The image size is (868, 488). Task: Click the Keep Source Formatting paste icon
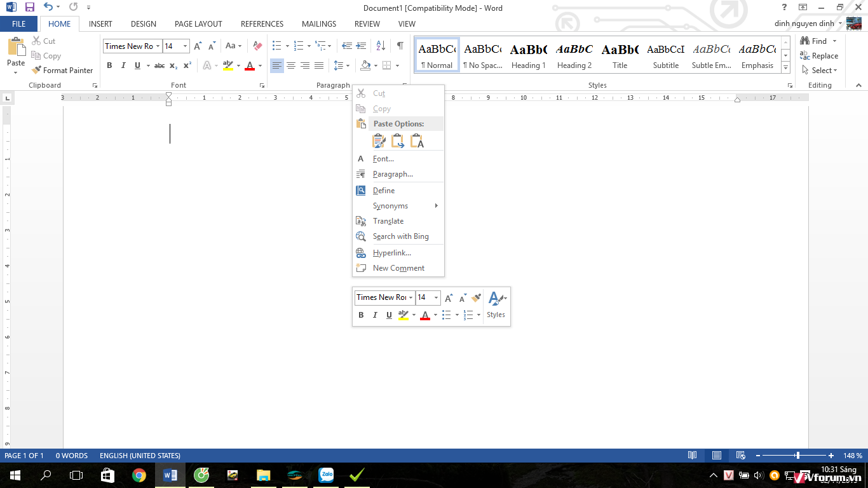point(379,141)
